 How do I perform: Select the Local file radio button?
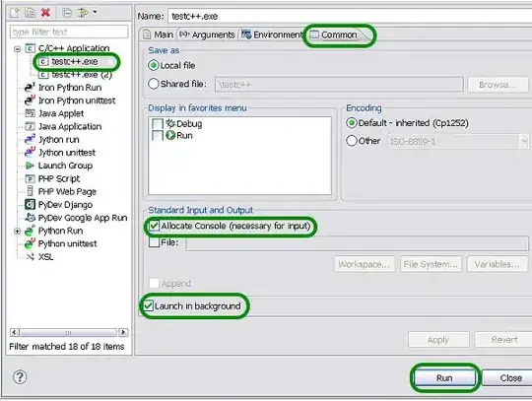(x=154, y=65)
